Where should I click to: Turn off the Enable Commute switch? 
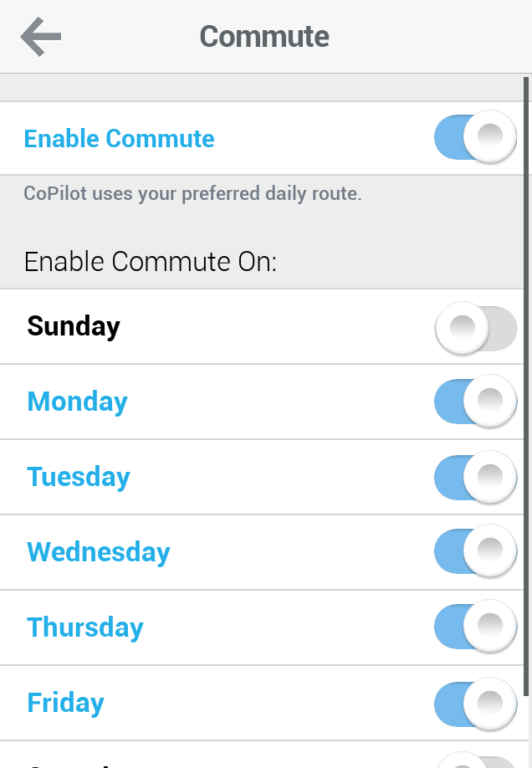click(475, 138)
